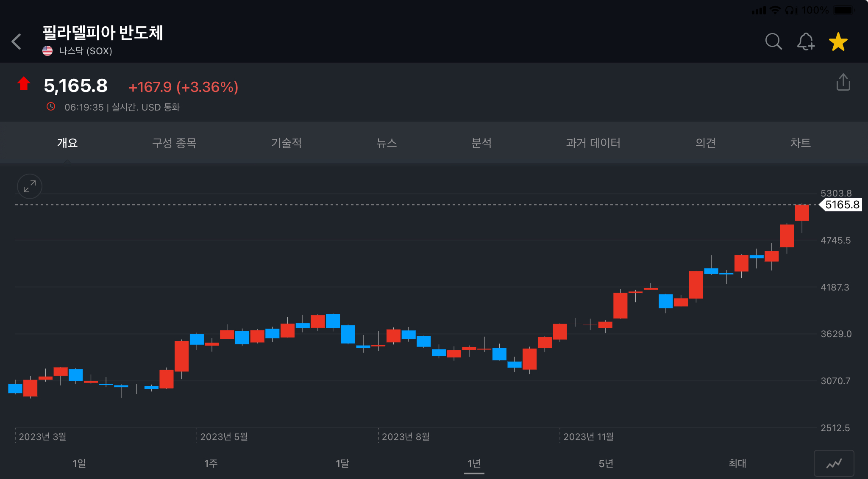Click the 5303.8 axis label
This screenshot has height=479, width=868.
[x=836, y=193]
